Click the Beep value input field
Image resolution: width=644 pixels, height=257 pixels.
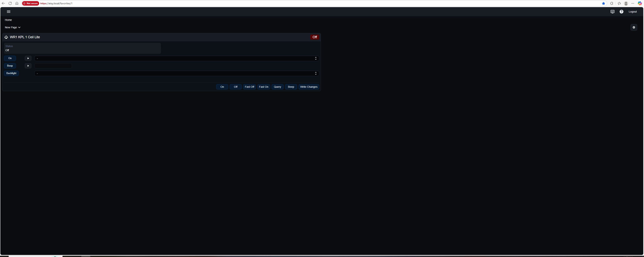click(53, 66)
